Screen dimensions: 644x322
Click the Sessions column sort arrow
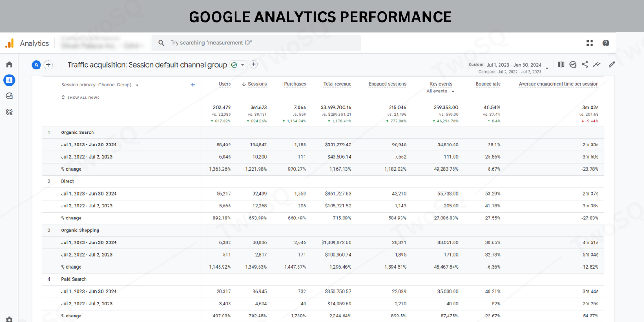(244, 84)
